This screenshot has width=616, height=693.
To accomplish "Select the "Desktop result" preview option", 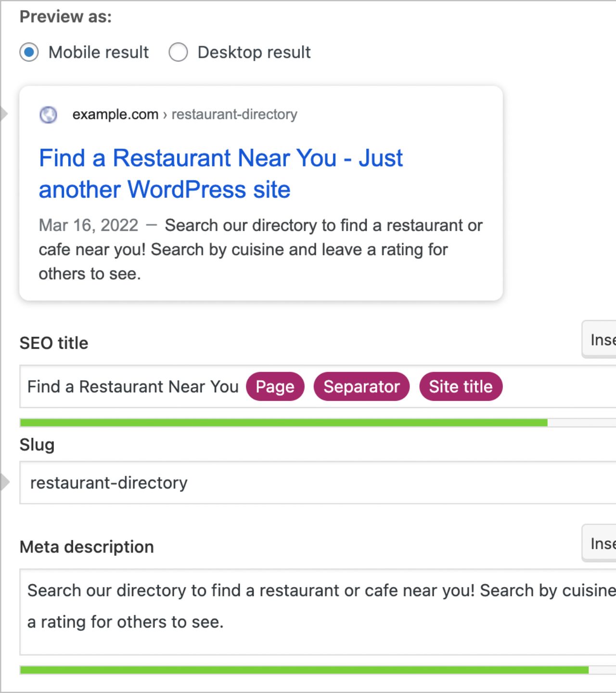I will 178,52.
